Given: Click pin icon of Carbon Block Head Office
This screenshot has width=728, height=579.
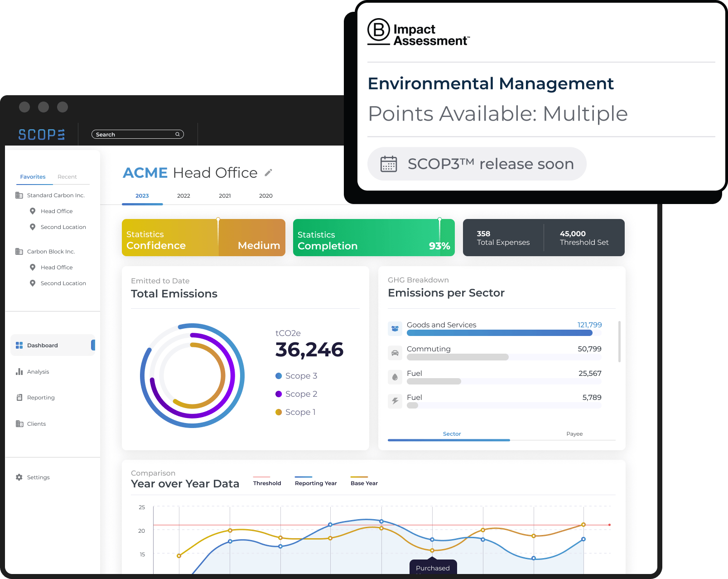Looking at the screenshot, I should tap(33, 267).
